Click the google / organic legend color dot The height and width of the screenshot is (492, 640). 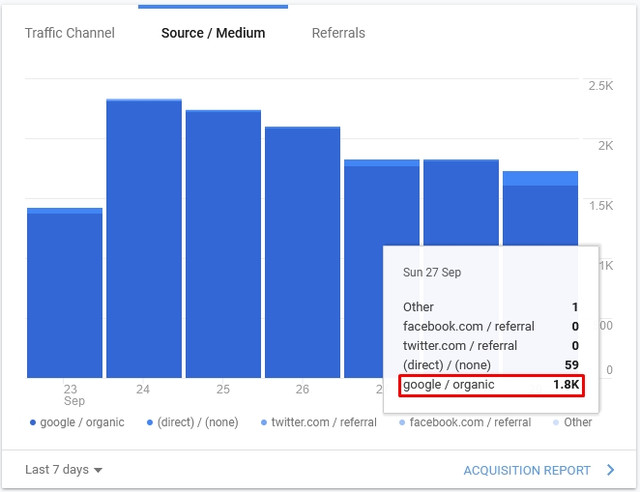[x=33, y=423]
